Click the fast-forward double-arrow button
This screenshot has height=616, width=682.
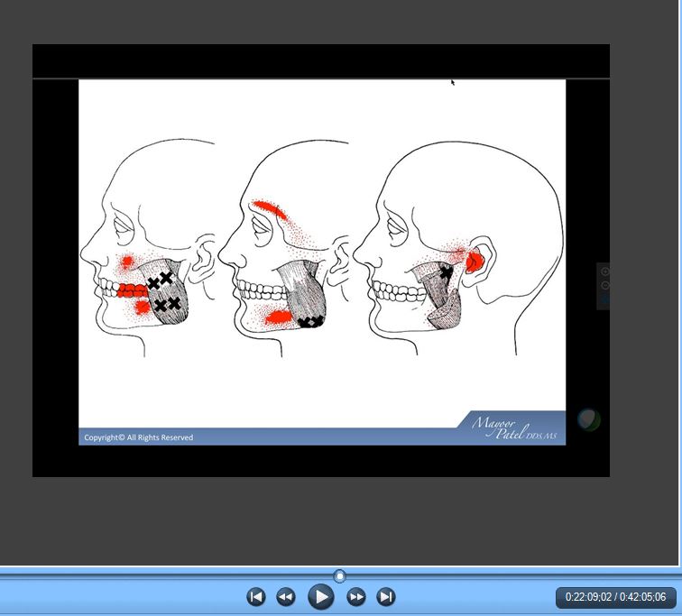356,596
